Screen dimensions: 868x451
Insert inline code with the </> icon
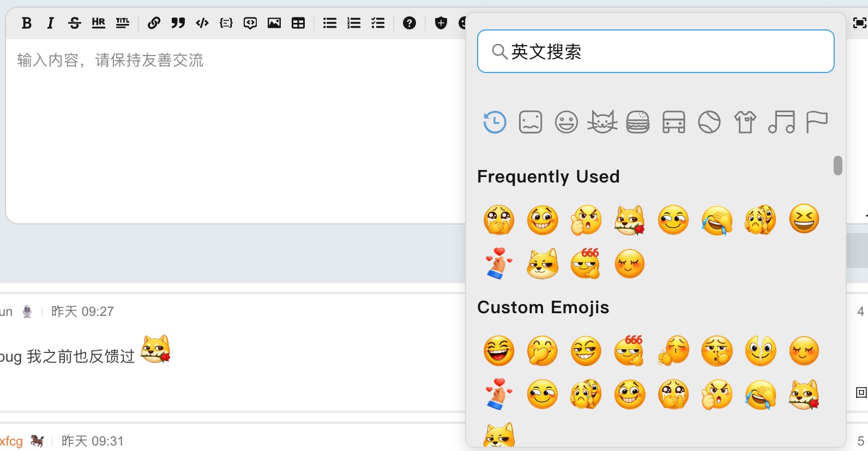(x=202, y=23)
